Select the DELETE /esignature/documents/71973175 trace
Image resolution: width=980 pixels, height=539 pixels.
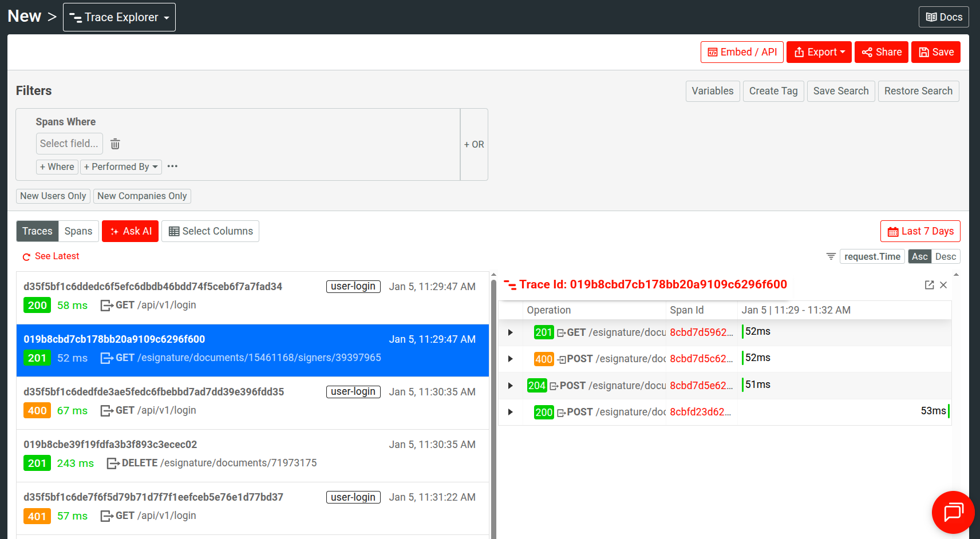click(252, 454)
